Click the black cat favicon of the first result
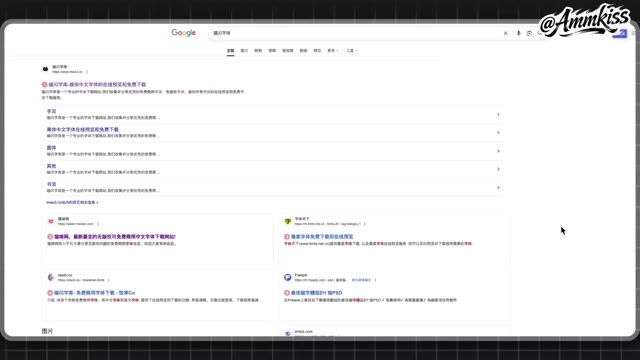 (45, 69)
